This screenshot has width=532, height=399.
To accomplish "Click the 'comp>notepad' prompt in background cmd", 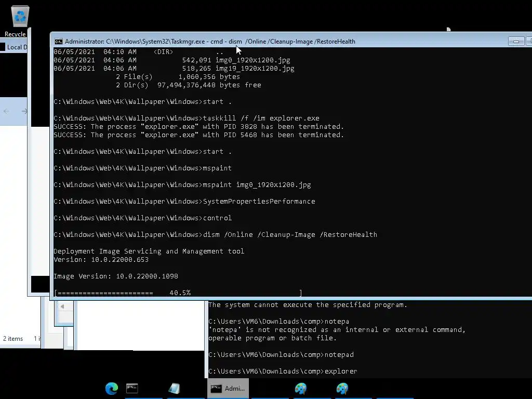I will (x=281, y=355).
